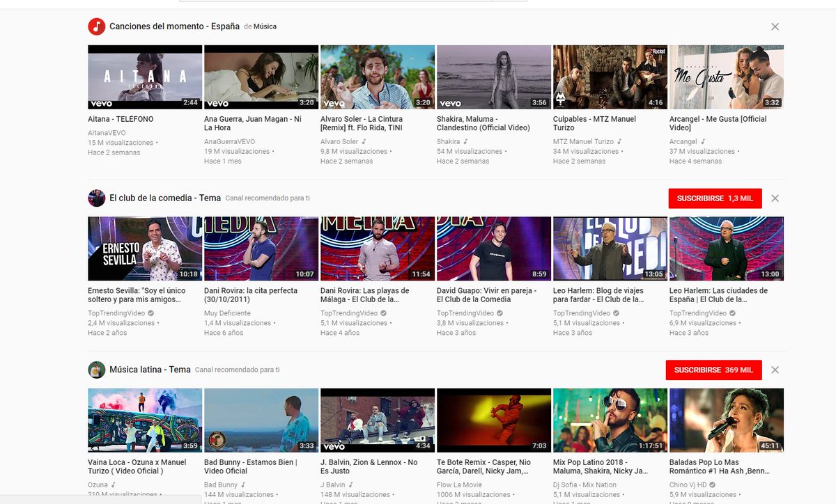Viewport: 836px width, 504px height.
Task: Play the Vaina Loca Ozuna thumbnail
Action: (x=145, y=420)
